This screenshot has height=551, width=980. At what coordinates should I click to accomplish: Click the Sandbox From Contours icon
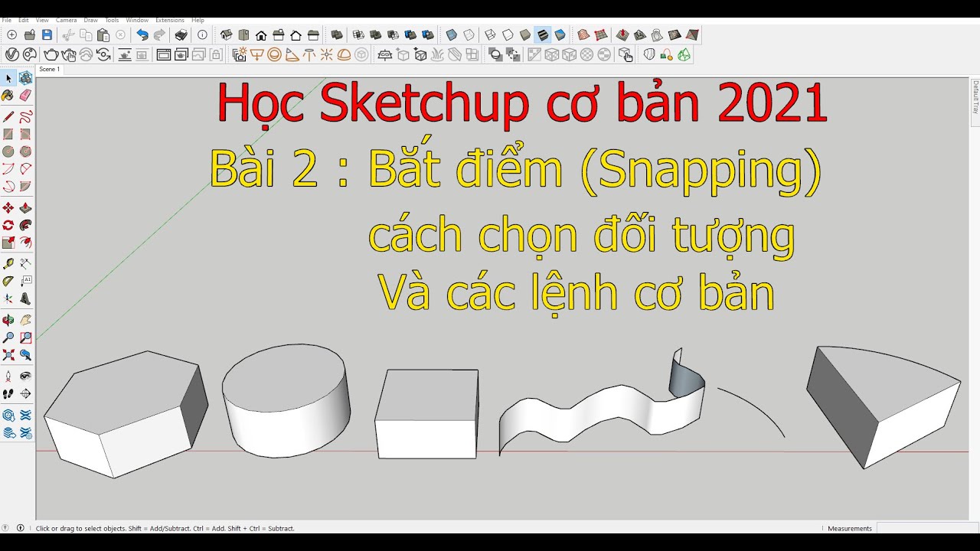(x=583, y=35)
